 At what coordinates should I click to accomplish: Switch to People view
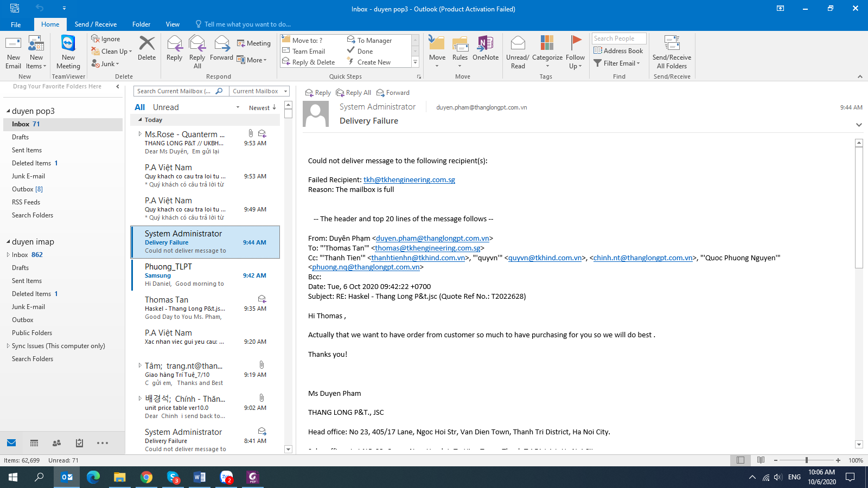(56, 443)
